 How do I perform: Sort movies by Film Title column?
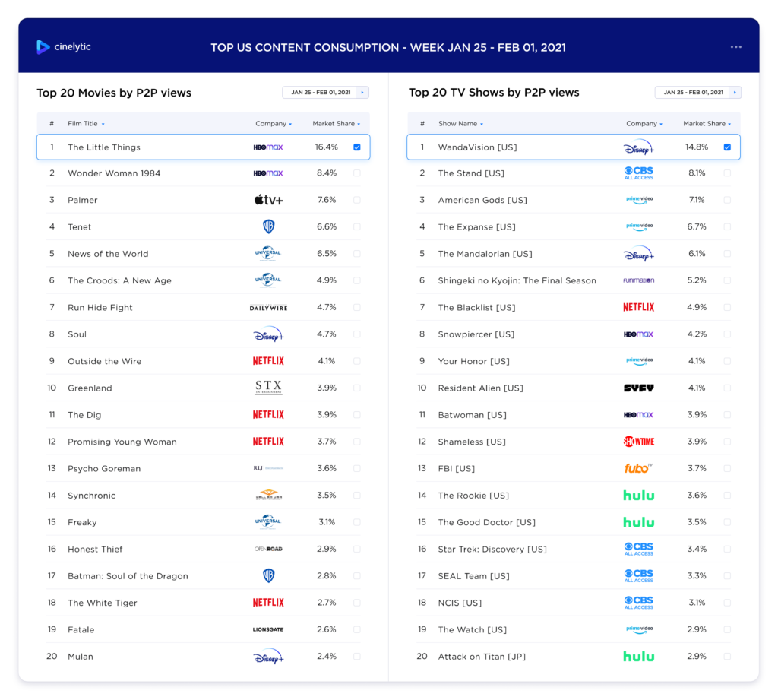(86, 124)
